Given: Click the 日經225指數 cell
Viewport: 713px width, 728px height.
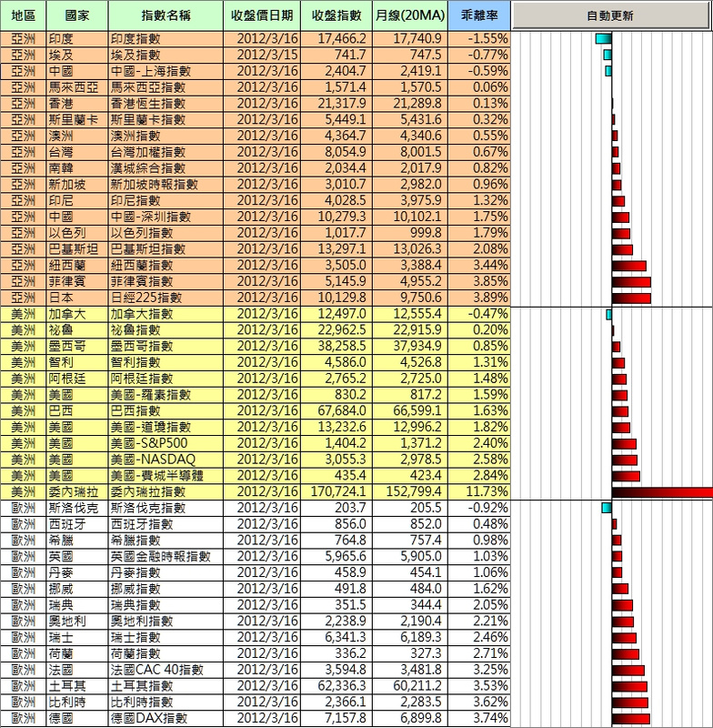Looking at the screenshot, I should pos(166,298).
